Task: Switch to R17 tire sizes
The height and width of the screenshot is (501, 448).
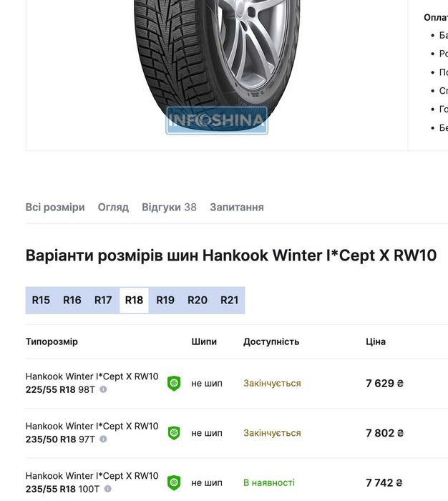Action: pyautogui.click(x=103, y=301)
